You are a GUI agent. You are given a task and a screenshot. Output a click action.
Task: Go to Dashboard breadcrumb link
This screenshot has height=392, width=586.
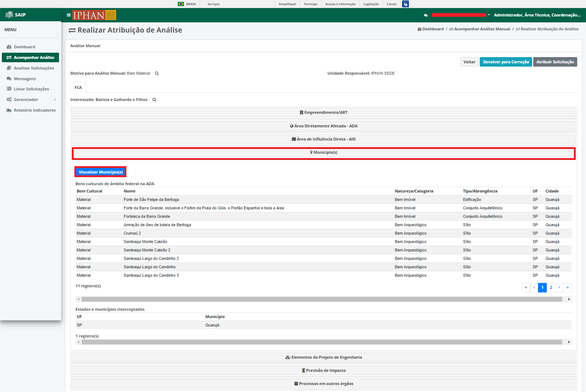431,29
